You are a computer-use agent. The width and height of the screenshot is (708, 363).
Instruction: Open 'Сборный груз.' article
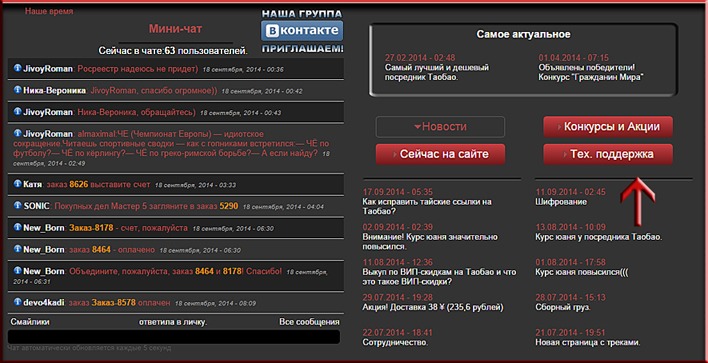(x=563, y=307)
